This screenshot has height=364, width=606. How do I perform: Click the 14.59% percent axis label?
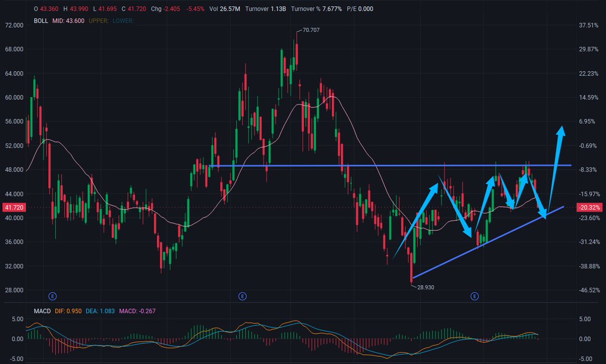pos(589,97)
